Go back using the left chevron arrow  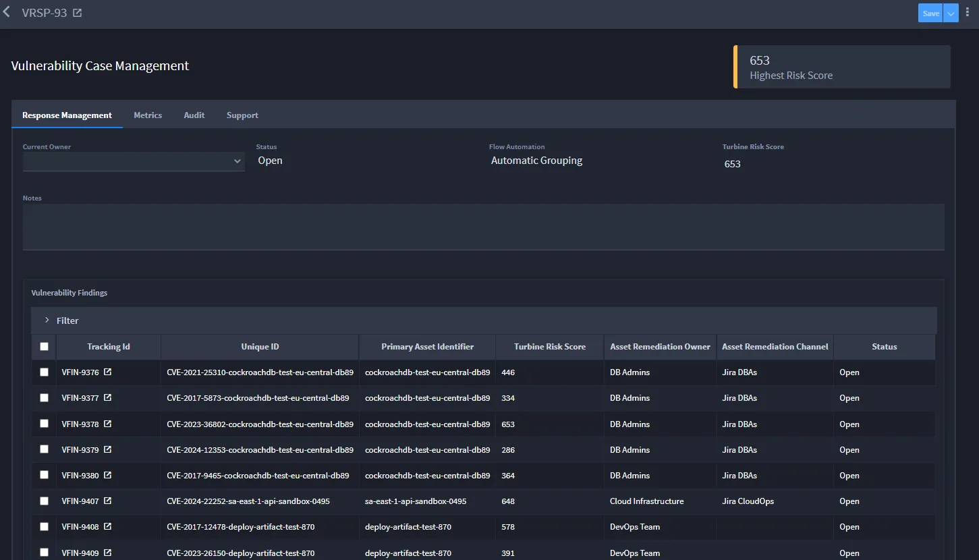(x=7, y=12)
